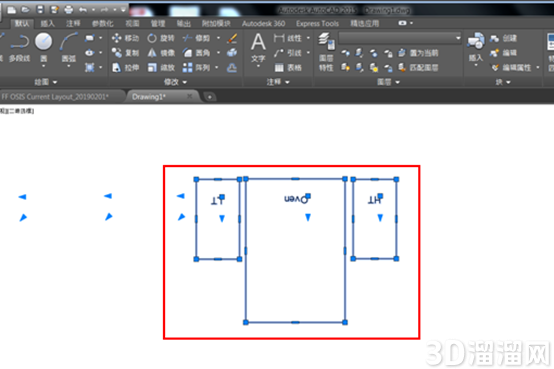Click Create block (创建) tool

click(x=503, y=38)
